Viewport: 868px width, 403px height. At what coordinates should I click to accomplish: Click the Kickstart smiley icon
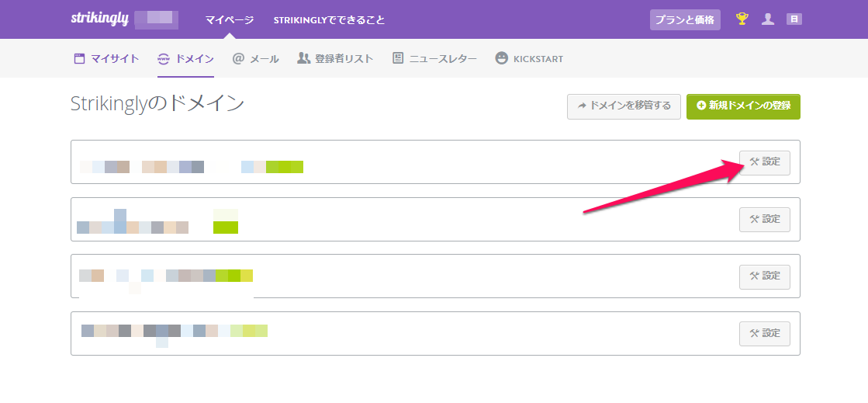tap(502, 58)
